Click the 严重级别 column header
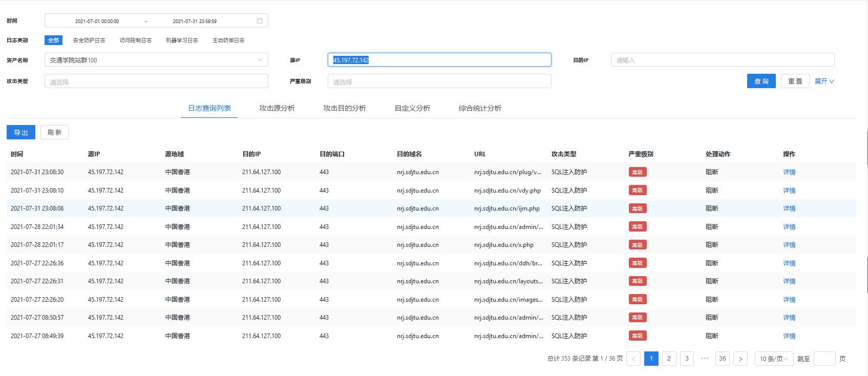Screen dimensions: 868x376 (x=641, y=154)
